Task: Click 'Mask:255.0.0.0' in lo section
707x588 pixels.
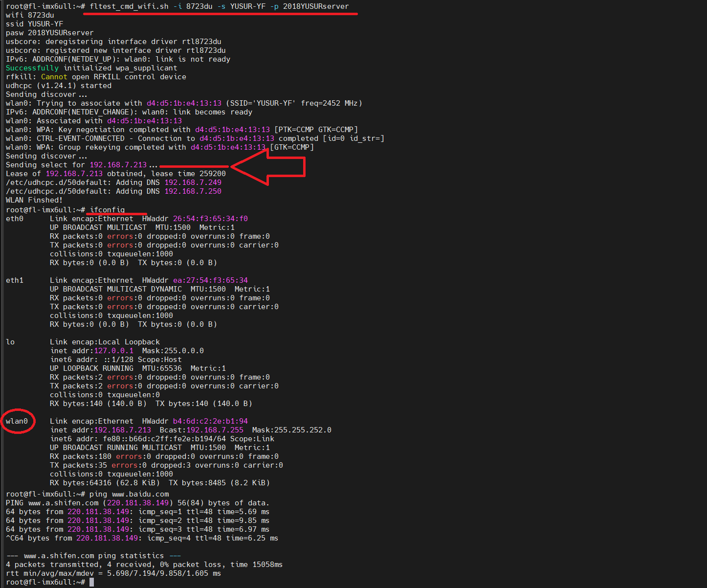Action: 173,351
